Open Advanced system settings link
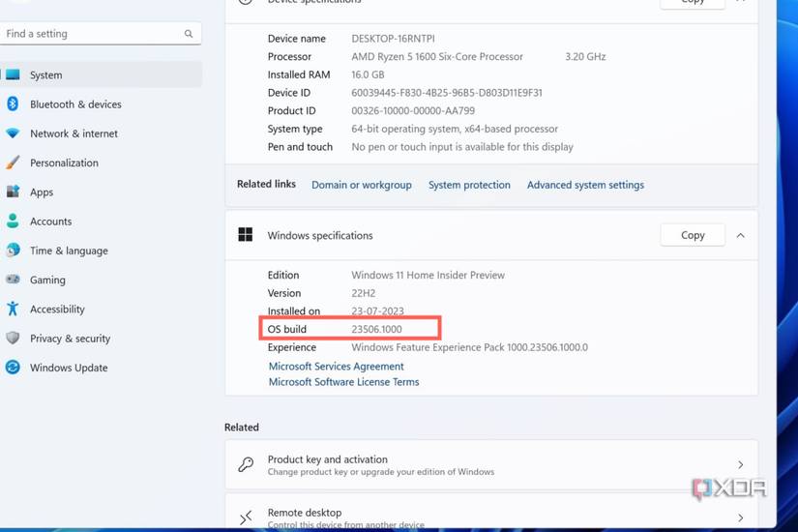This screenshot has width=798, height=532. [x=585, y=185]
